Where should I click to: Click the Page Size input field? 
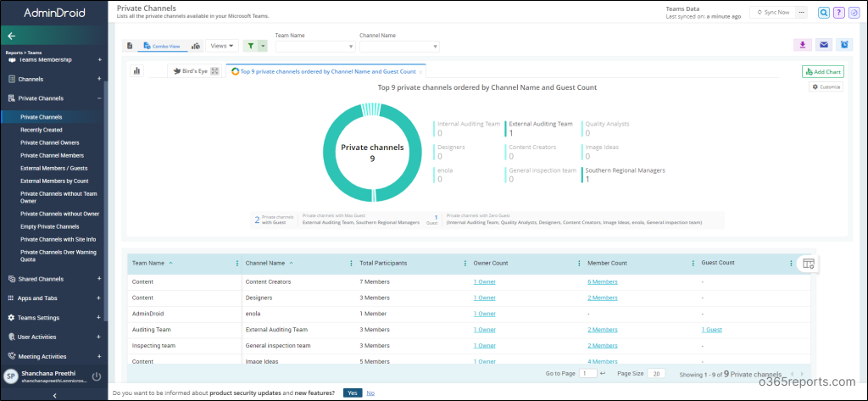656,374
